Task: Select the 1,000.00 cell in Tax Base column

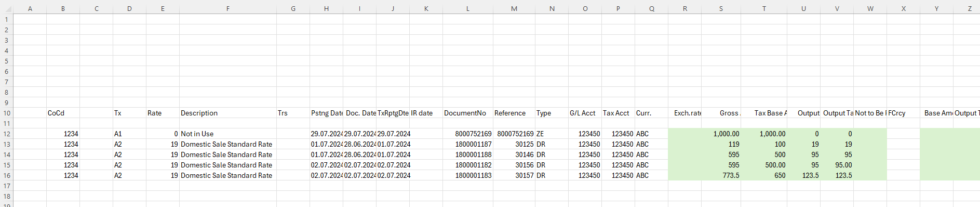Action: tap(764, 134)
